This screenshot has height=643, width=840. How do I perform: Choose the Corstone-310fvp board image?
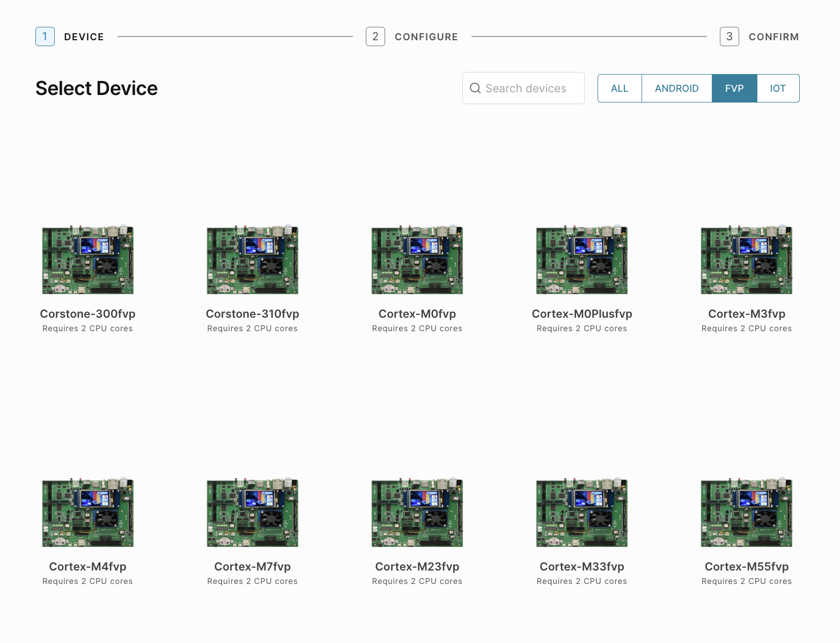253,259
